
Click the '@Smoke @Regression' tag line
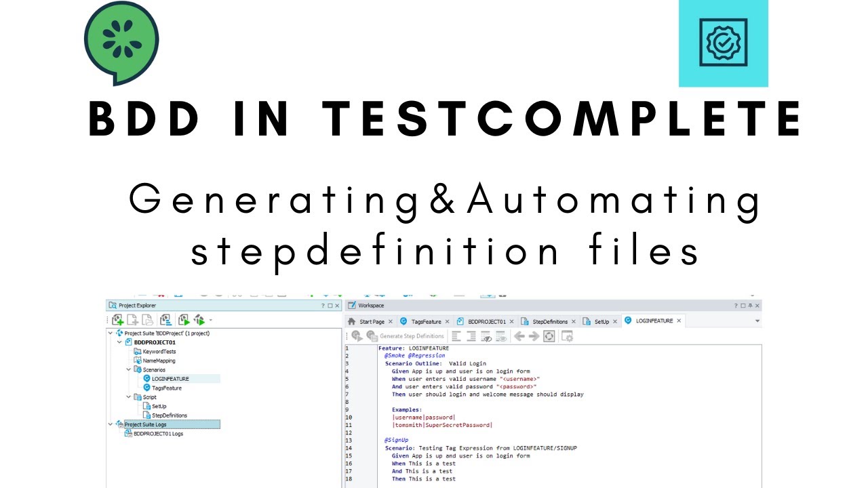tap(415, 355)
